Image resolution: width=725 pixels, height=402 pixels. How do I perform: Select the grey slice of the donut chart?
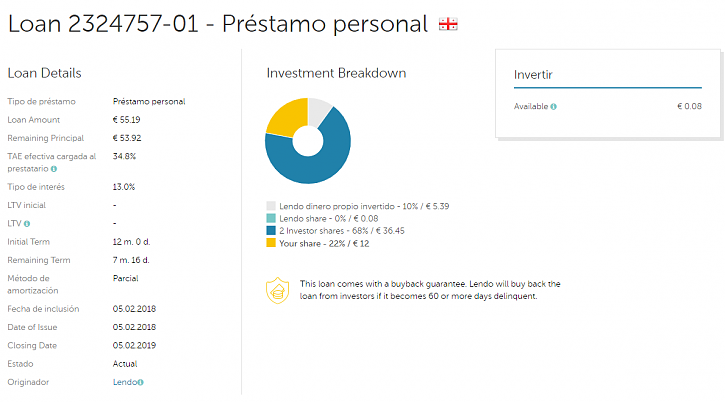pyautogui.click(x=318, y=111)
